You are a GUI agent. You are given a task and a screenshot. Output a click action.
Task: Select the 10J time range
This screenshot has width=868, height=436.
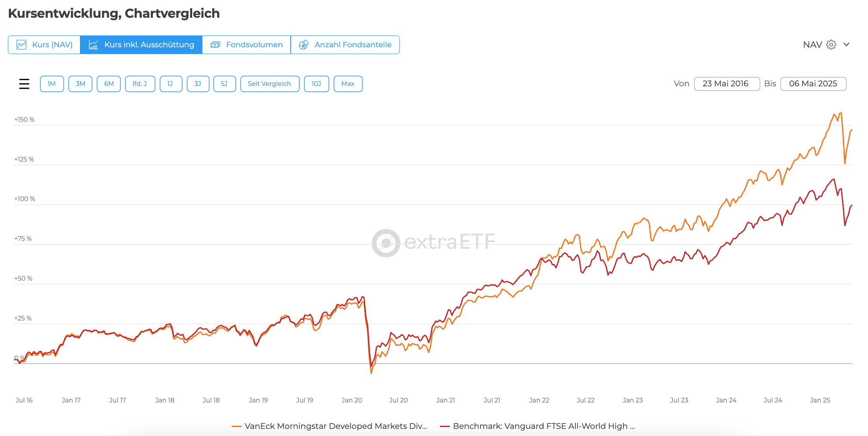[316, 84]
